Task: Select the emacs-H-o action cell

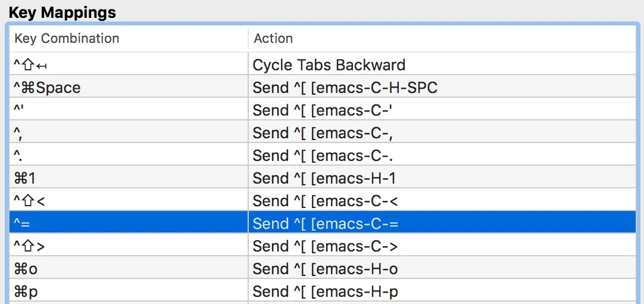Action: 325,269
